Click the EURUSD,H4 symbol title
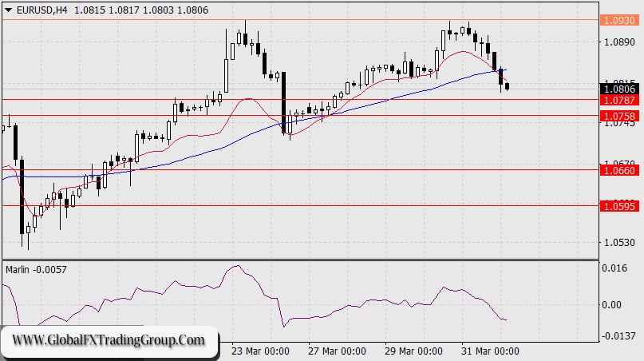The width and height of the screenshot is (644, 361). tap(41, 10)
